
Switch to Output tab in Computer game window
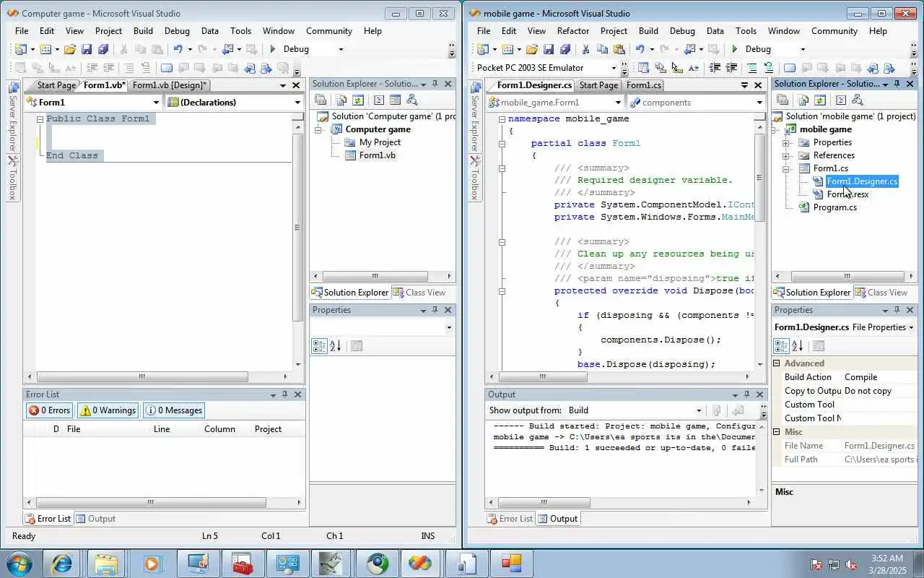[95, 519]
